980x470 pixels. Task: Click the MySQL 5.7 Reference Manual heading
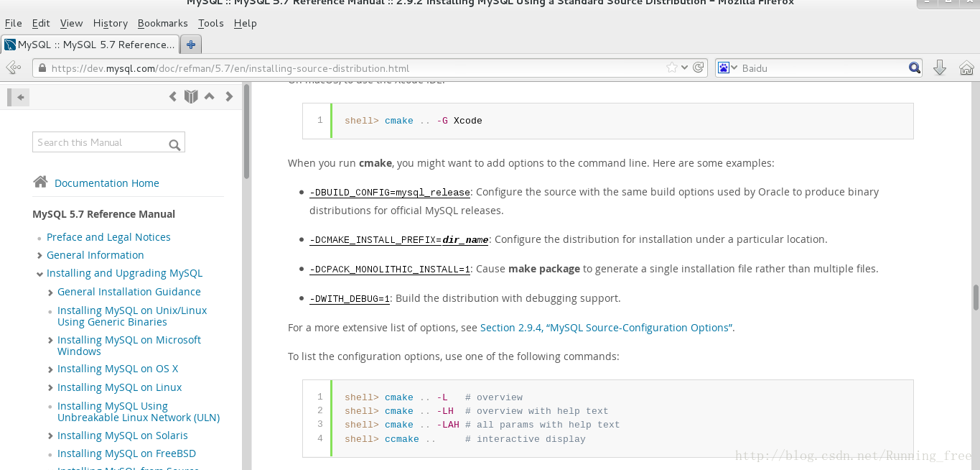click(104, 214)
